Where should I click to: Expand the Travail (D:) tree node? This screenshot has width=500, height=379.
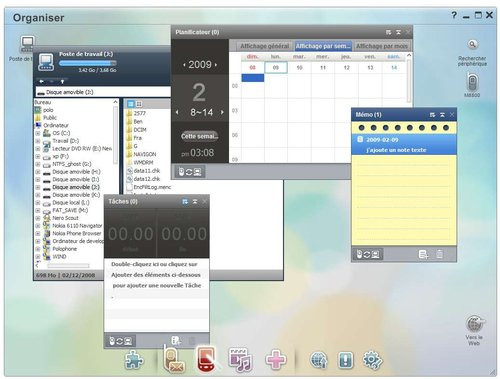[x=38, y=141]
